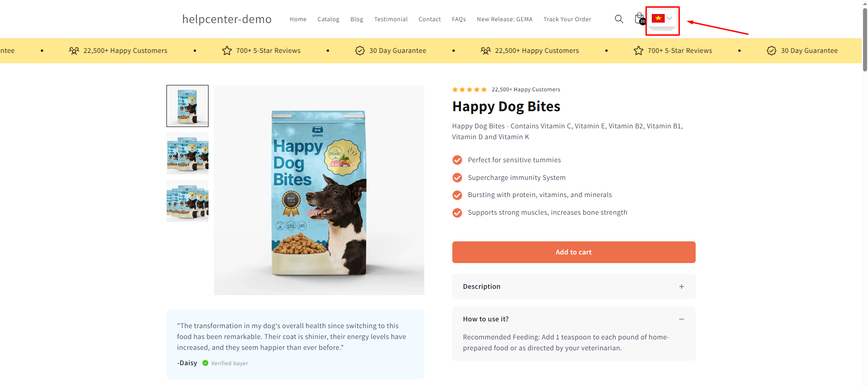Screen dimensions: 868x386
Task: Open the shopping cart bag icon
Action: pos(639,19)
